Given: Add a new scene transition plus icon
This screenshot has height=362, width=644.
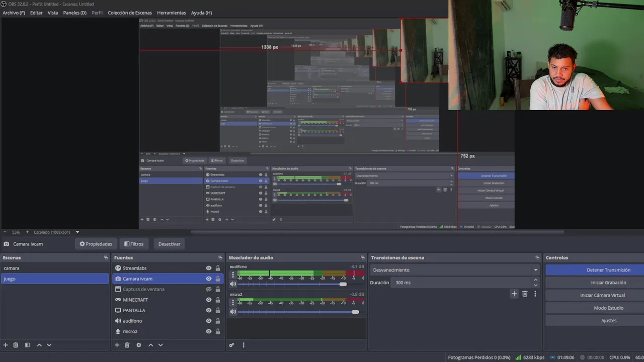Looking at the screenshot, I should [514, 294].
